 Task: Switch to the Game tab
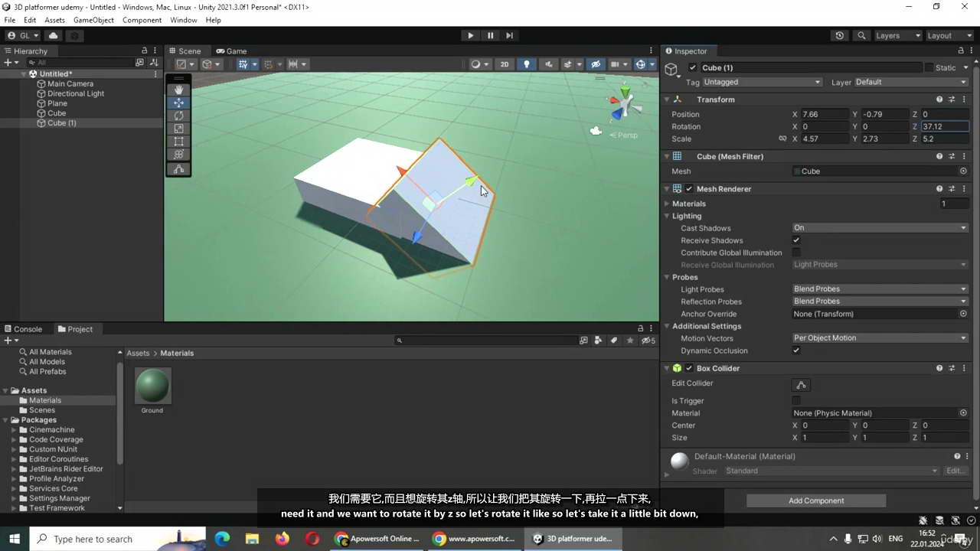[x=230, y=51]
